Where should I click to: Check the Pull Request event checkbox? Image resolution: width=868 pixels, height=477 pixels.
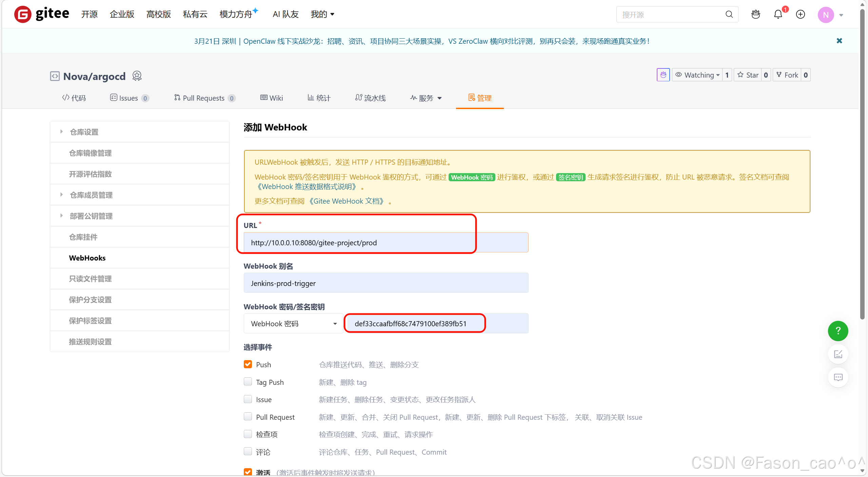click(248, 417)
